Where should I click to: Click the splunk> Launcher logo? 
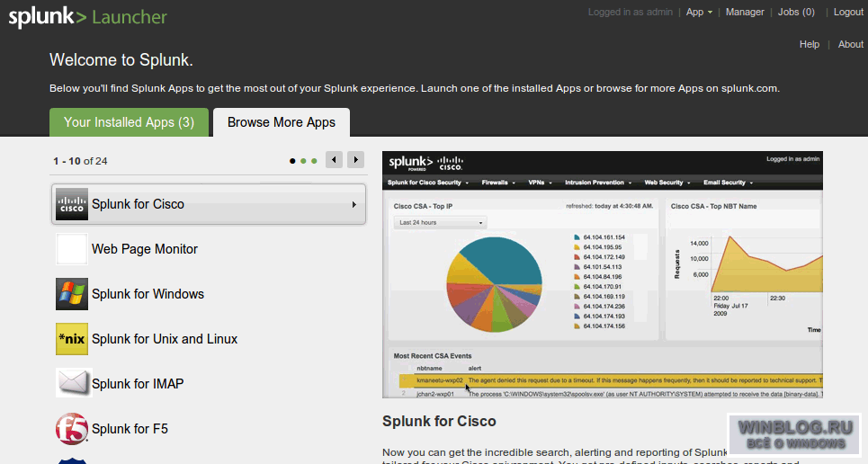click(87, 17)
